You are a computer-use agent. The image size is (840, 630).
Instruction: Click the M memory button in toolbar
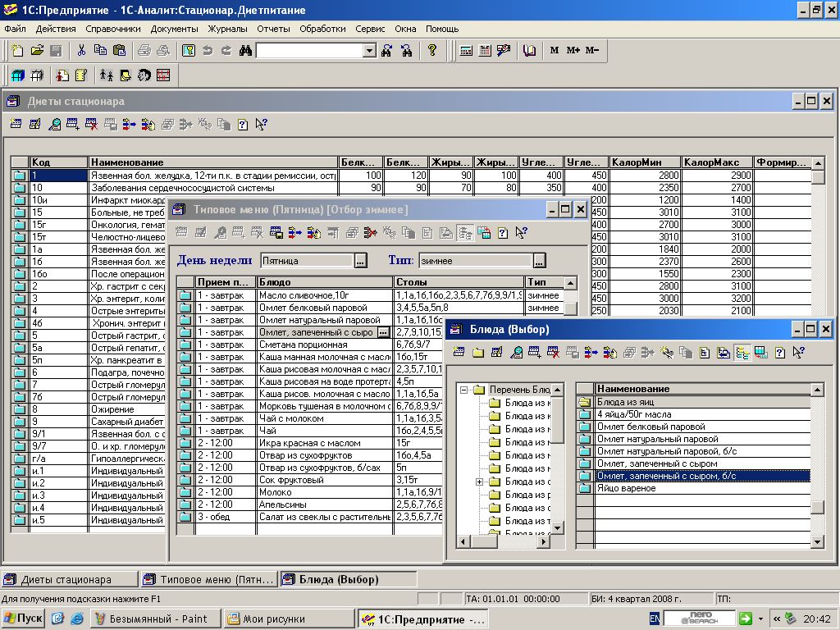554,50
